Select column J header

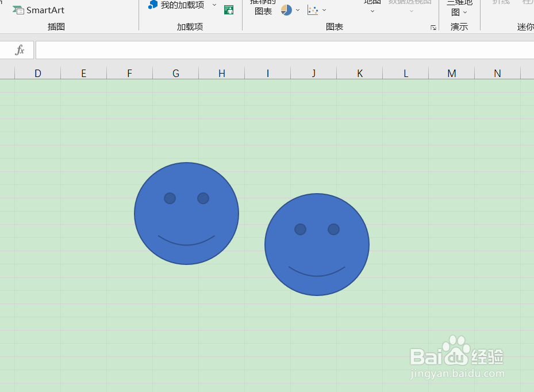click(314, 73)
